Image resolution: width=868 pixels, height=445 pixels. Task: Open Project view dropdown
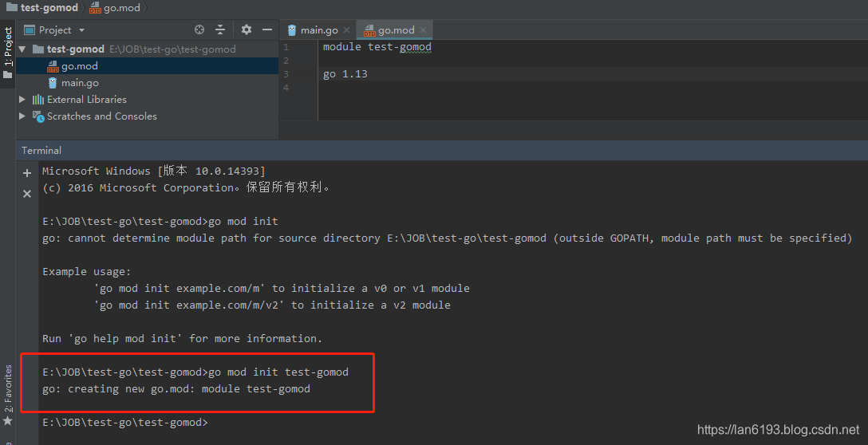tap(82, 30)
